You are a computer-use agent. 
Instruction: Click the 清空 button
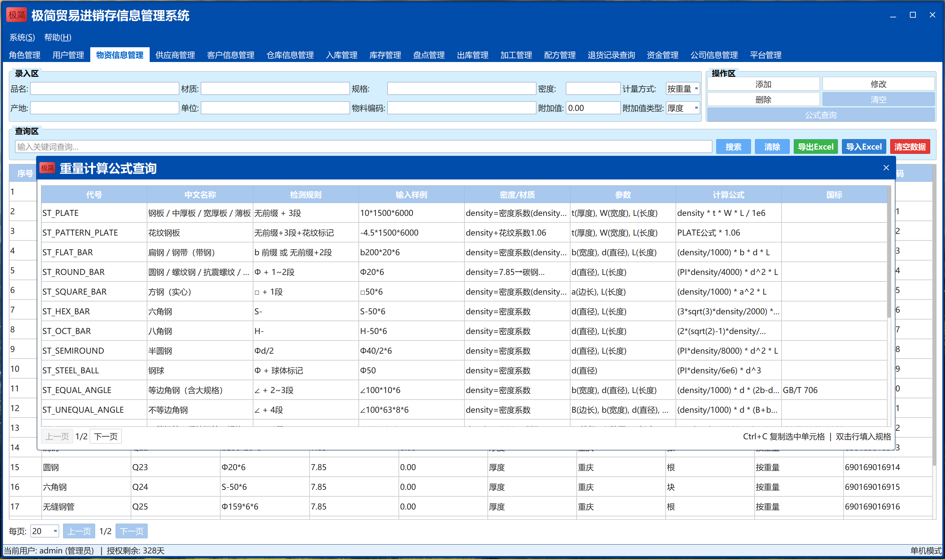(878, 99)
